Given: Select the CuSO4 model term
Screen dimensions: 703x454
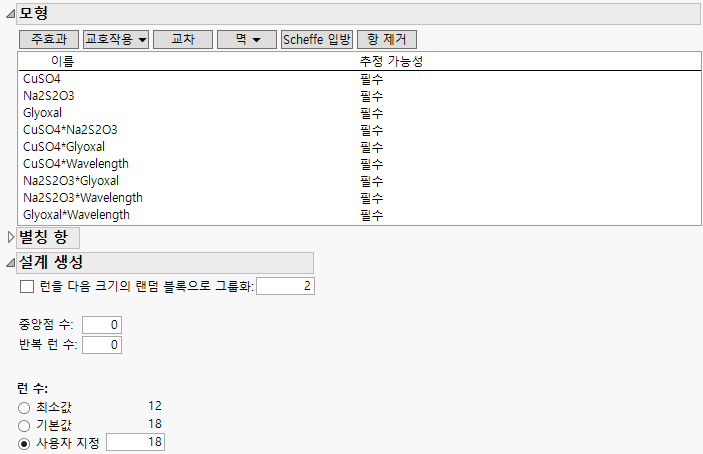Looking at the screenshot, I should (x=42, y=79).
